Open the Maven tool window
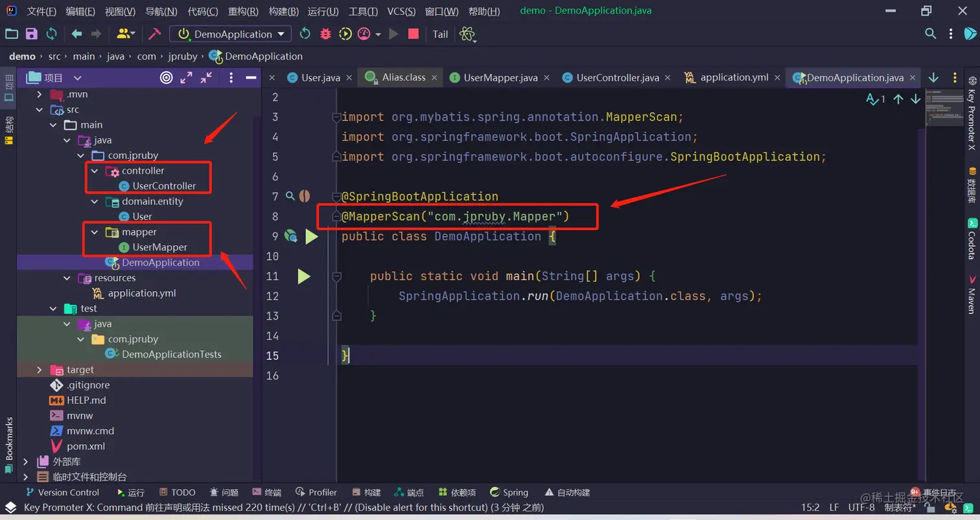 click(x=972, y=295)
